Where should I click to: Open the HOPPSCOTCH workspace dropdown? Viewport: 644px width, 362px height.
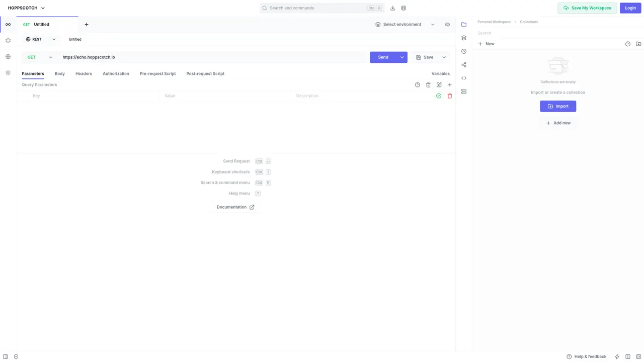[27, 8]
